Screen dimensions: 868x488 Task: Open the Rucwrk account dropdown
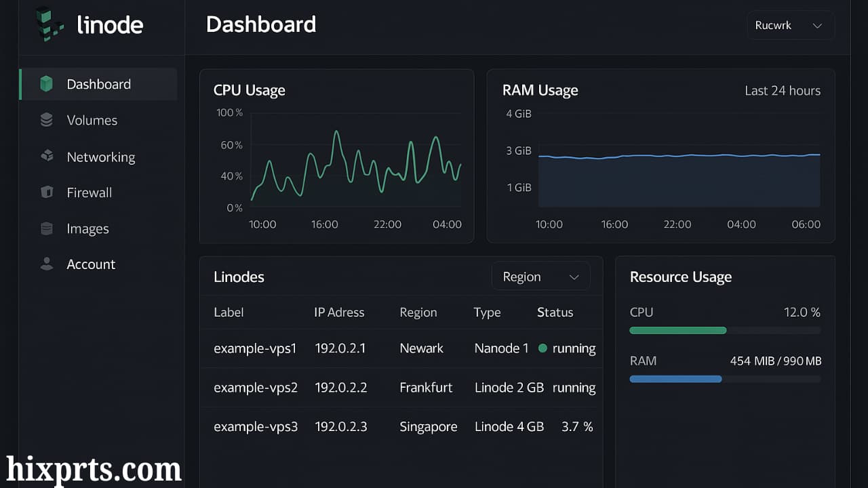click(x=789, y=25)
